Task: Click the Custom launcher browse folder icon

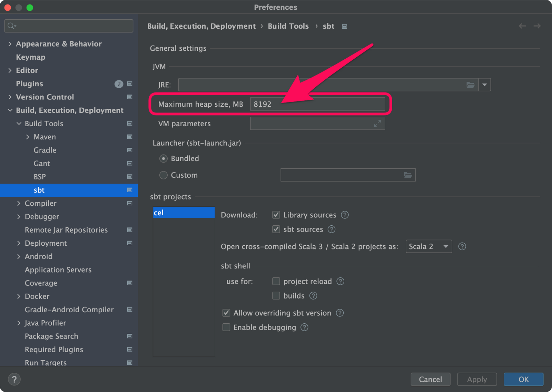Action: 408,175
